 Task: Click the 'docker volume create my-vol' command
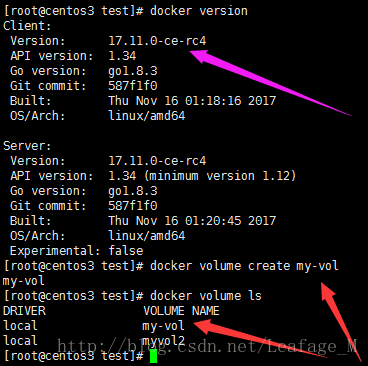[x=244, y=266]
